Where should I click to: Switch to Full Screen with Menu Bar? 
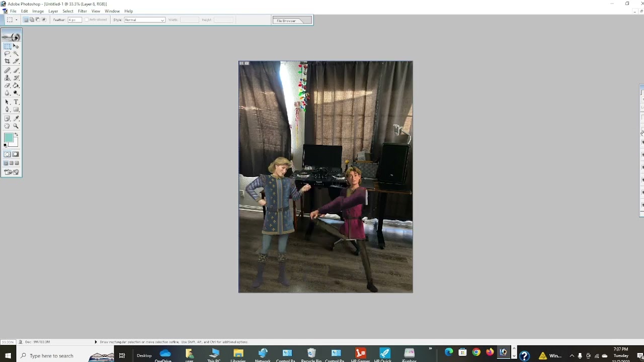pos(11,163)
